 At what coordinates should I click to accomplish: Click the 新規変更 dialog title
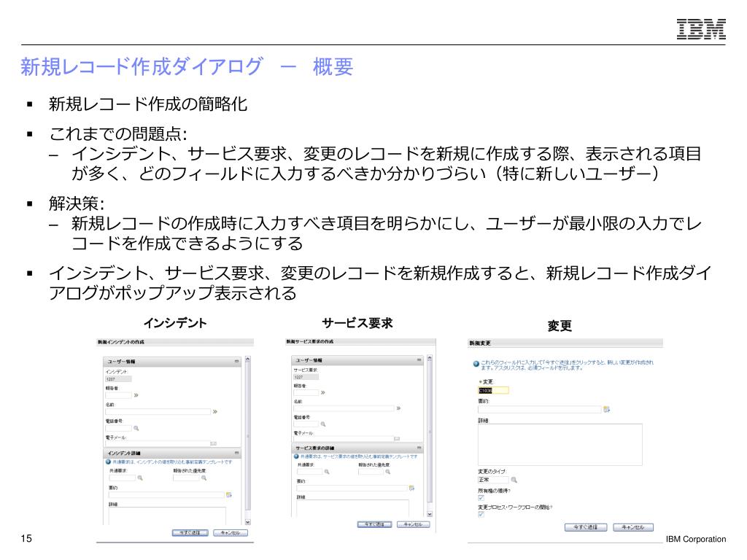tap(480, 343)
